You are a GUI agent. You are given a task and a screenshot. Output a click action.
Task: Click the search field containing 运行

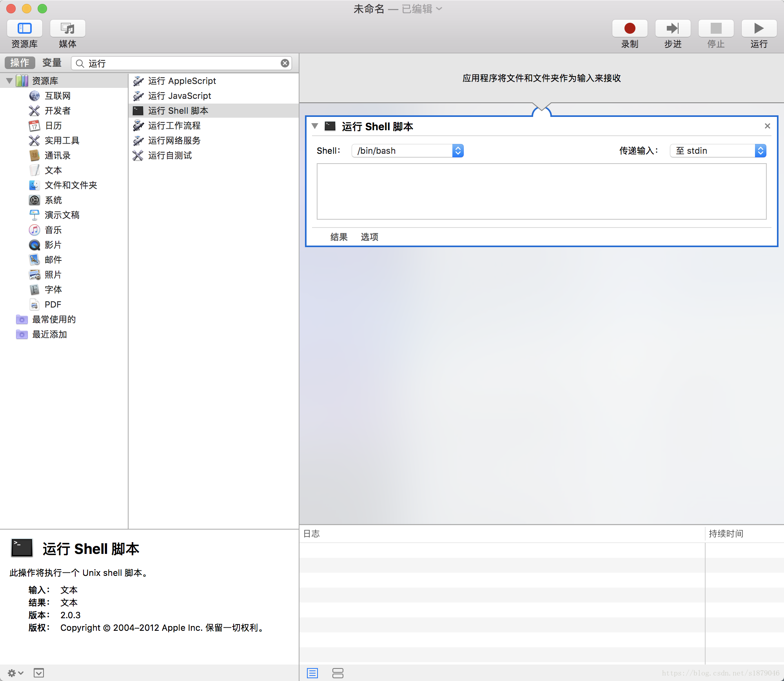[x=182, y=63]
